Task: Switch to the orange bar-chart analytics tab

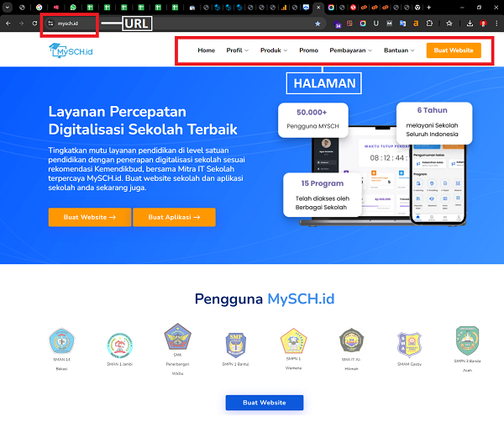Action: click(x=284, y=8)
